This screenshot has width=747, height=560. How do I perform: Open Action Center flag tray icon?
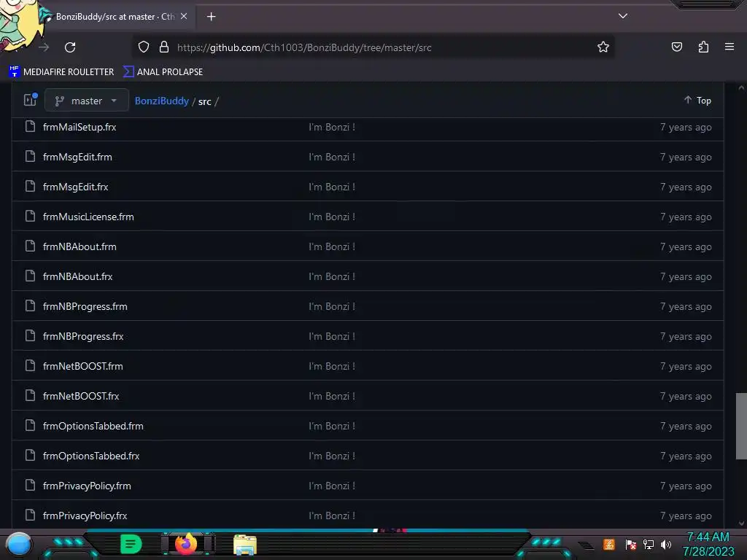tap(631, 545)
